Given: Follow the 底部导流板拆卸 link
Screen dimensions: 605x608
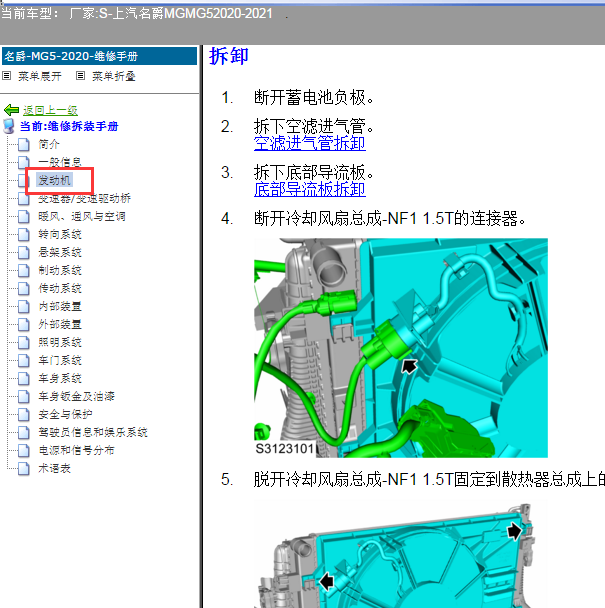Looking at the screenshot, I should (x=309, y=189).
